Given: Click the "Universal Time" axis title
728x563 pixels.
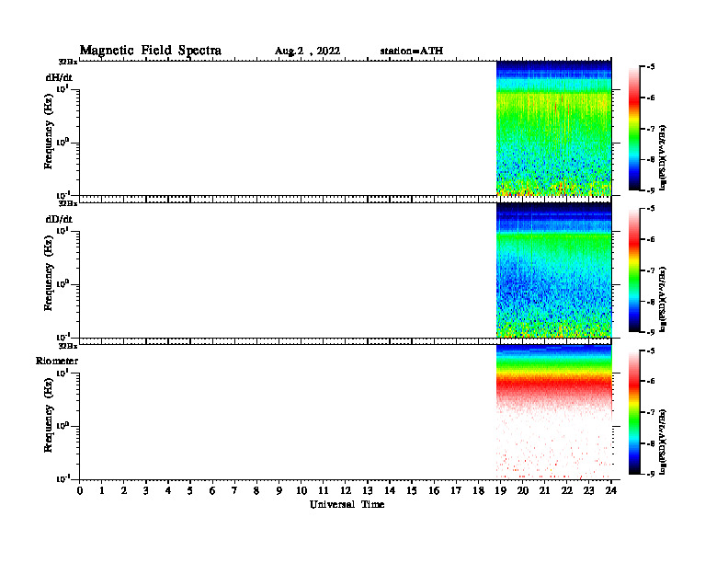Looking at the screenshot, I should point(347,504).
